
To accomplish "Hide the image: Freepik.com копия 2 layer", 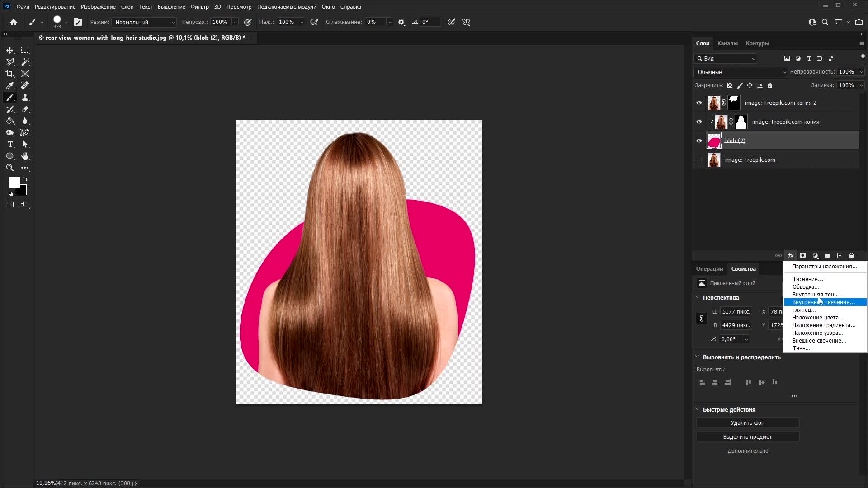I will tap(699, 103).
